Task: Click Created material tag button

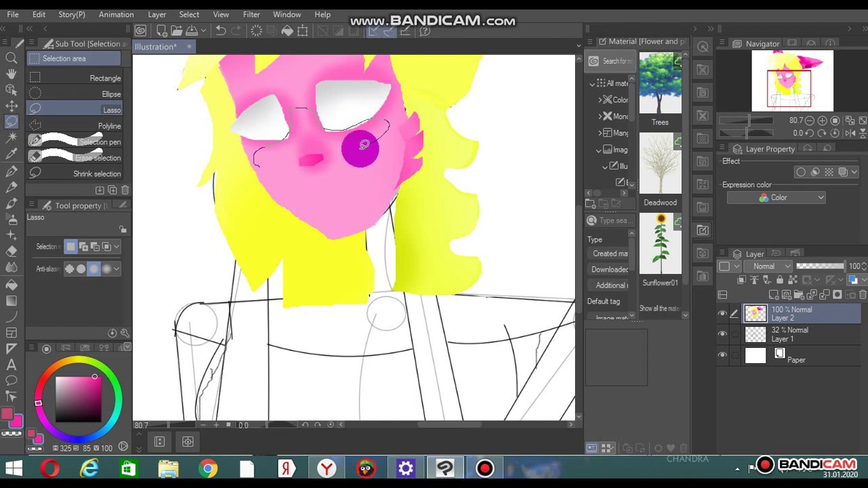Action: click(x=609, y=253)
